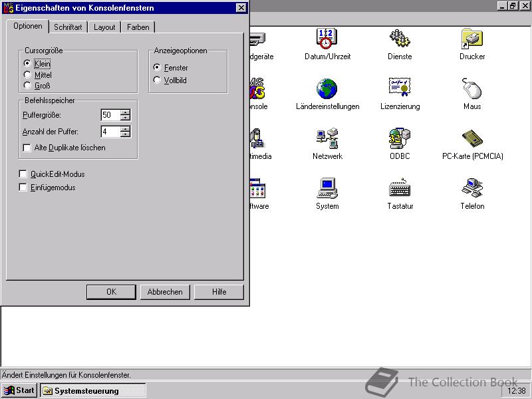Switch to the Systemsteuerung taskbar button

pos(93,390)
